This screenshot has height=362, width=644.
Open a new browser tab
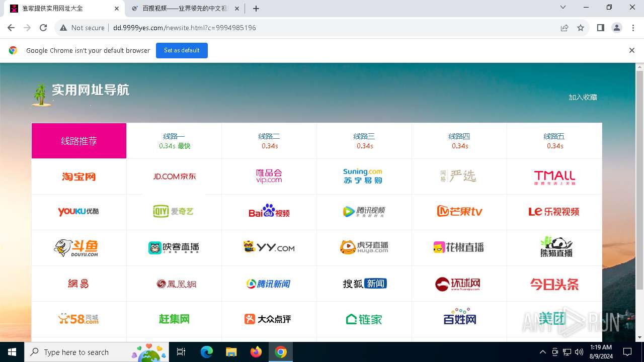coord(256,9)
